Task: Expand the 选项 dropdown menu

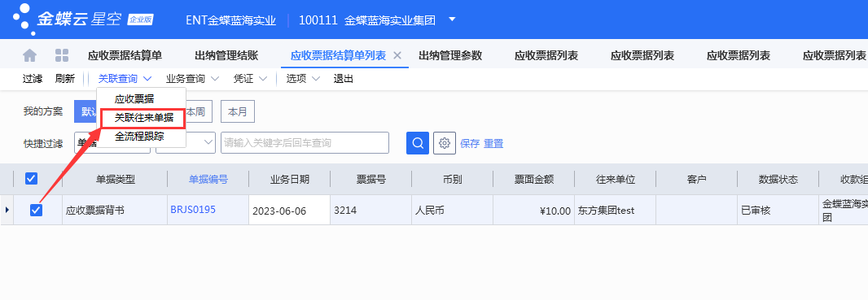Action: 304,79
